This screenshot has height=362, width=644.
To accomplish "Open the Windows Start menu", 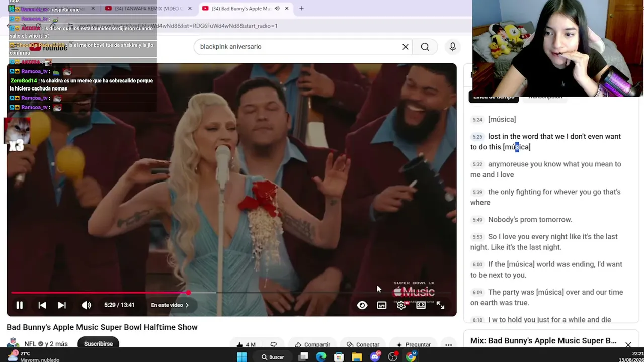I will [242, 357].
